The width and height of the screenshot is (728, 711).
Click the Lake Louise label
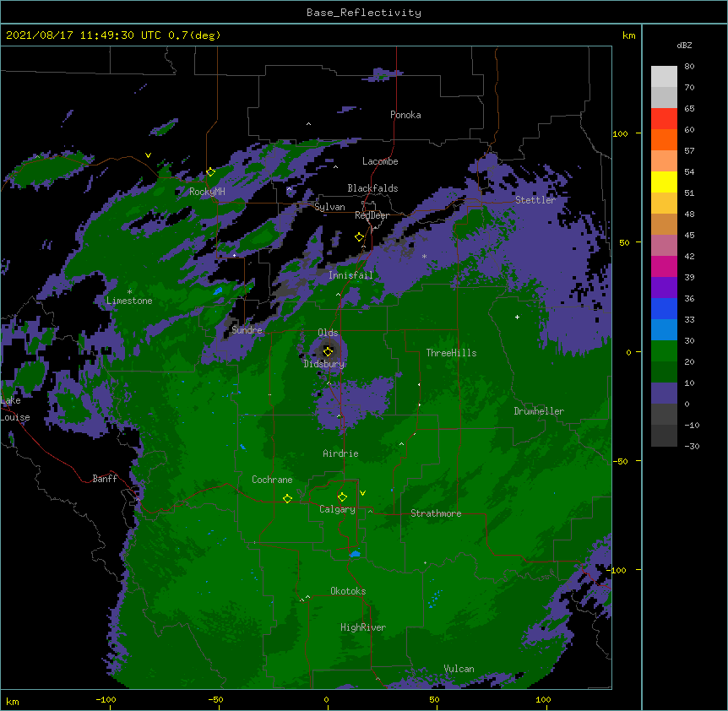[x=15, y=409]
